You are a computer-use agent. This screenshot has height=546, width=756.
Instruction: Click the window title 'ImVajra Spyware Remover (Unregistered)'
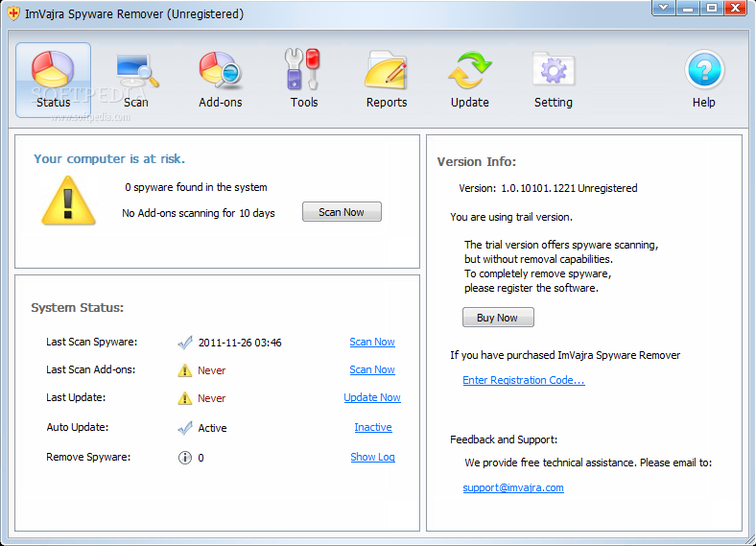[x=134, y=14]
